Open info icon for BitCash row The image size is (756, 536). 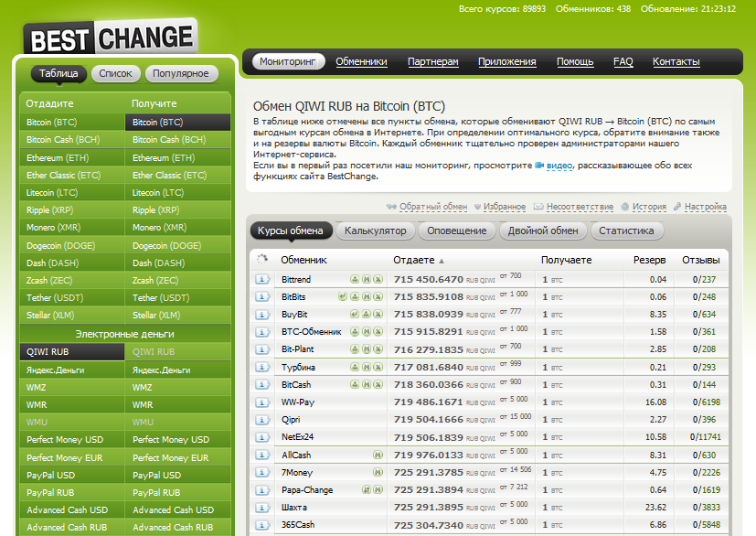click(262, 384)
